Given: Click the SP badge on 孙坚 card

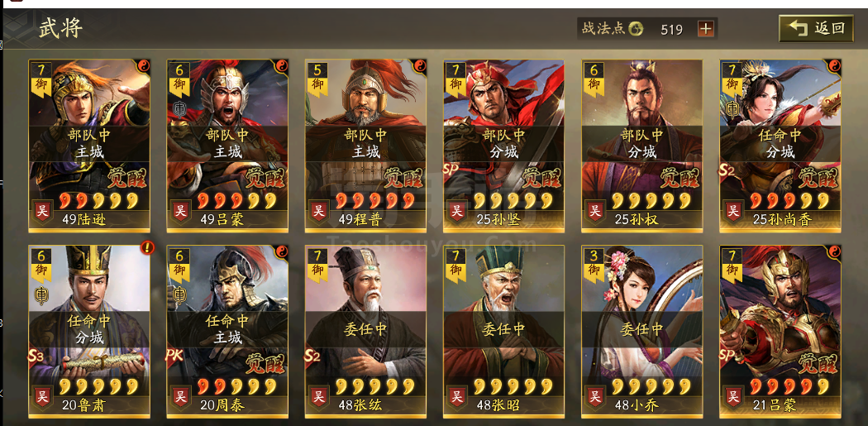Looking at the screenshot, I should (451, 169).
